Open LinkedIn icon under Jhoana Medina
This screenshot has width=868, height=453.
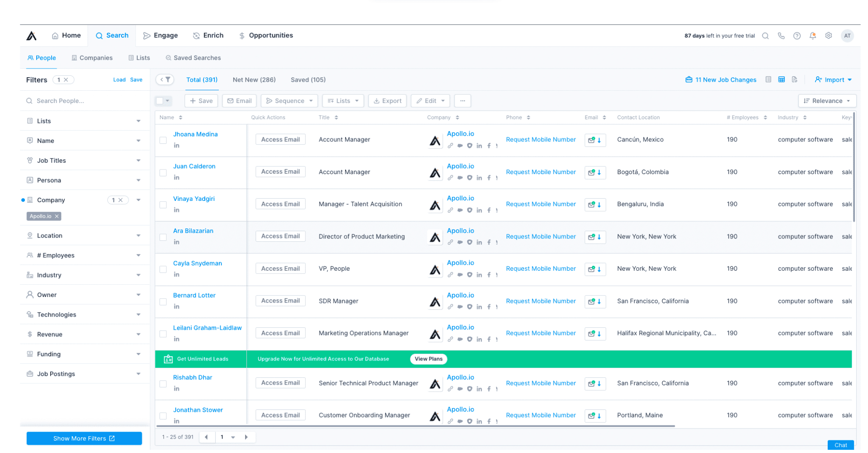(x=177, y=146)
